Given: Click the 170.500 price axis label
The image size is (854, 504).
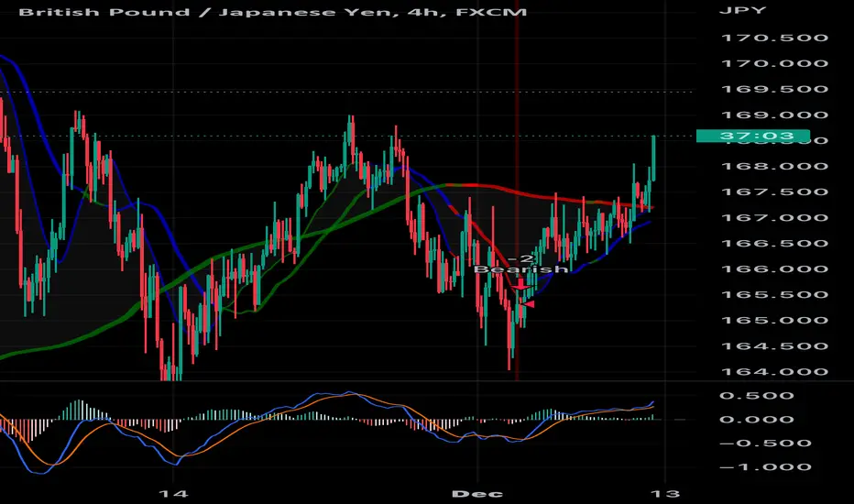Looking at the screenshot, I should tap(774, 38).
